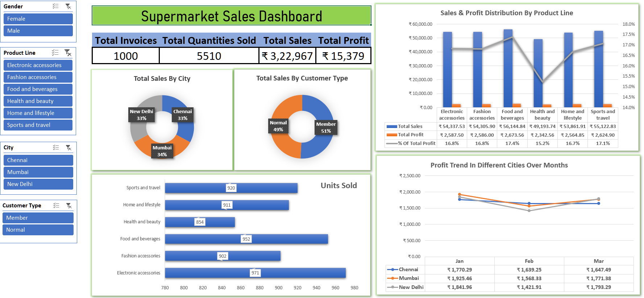Click the New Delhi 33% data label
Image resolution: width=644 pixels, height=298 pixels.
pyautogui.click(x=142, y=115)
